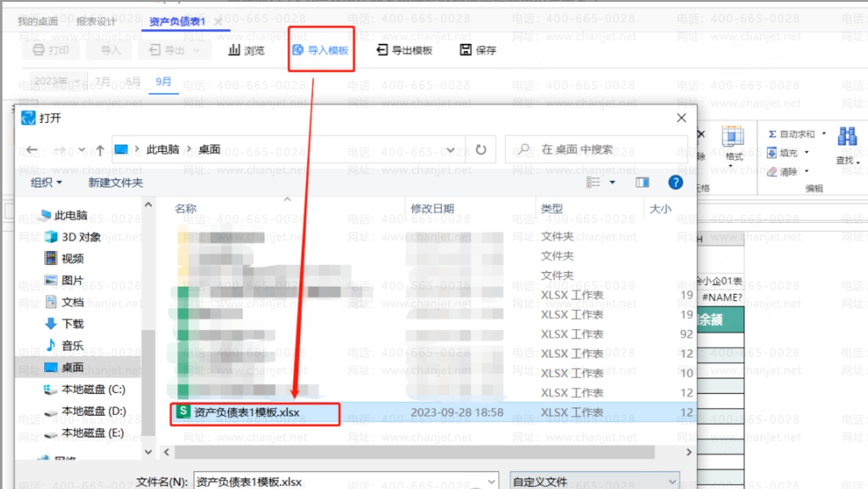Click the 导入 import button

click(x=110, y=50)
